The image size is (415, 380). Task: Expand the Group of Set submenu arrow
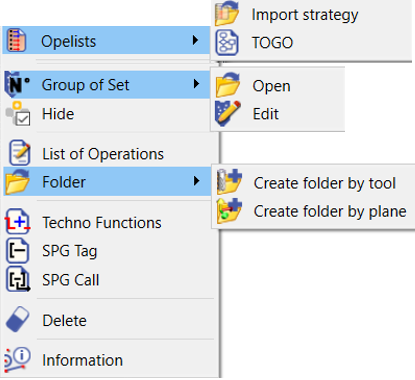coord(196,84)
